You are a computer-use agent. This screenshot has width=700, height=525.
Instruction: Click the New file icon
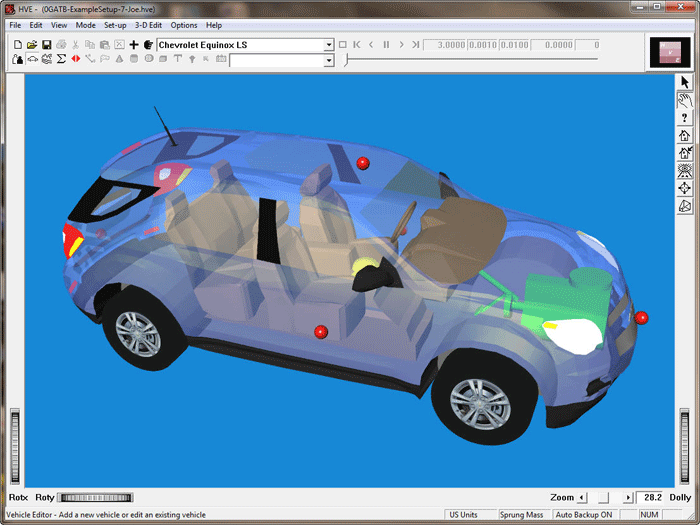[18, 45]
